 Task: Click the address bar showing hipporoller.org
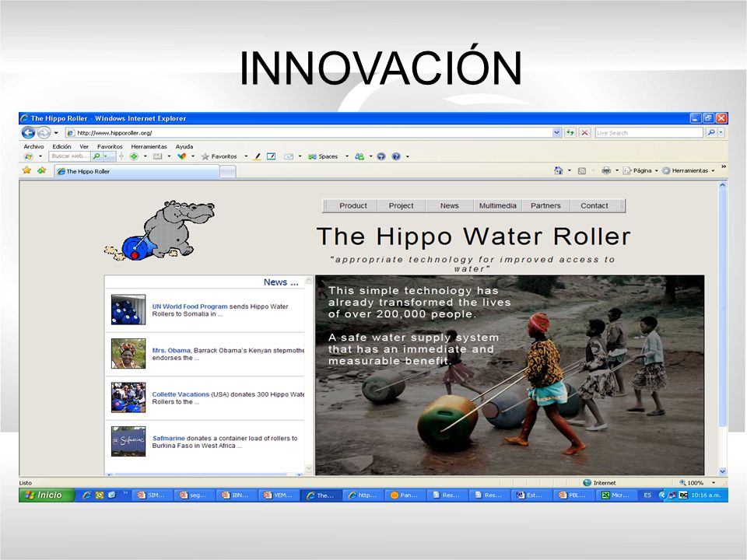tap(309, 133)
